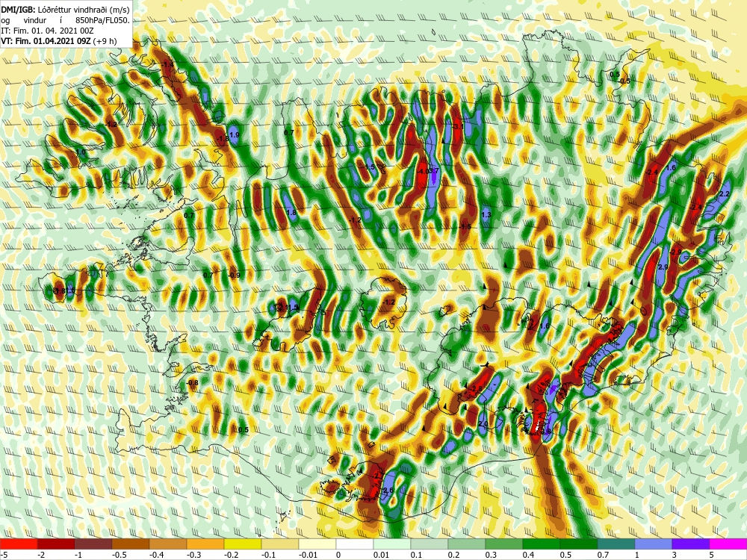Pick the orange legend swatch between -0.3 and -0.2
The width and height of the screenshot is (747, 560).
tap(205, 544)
